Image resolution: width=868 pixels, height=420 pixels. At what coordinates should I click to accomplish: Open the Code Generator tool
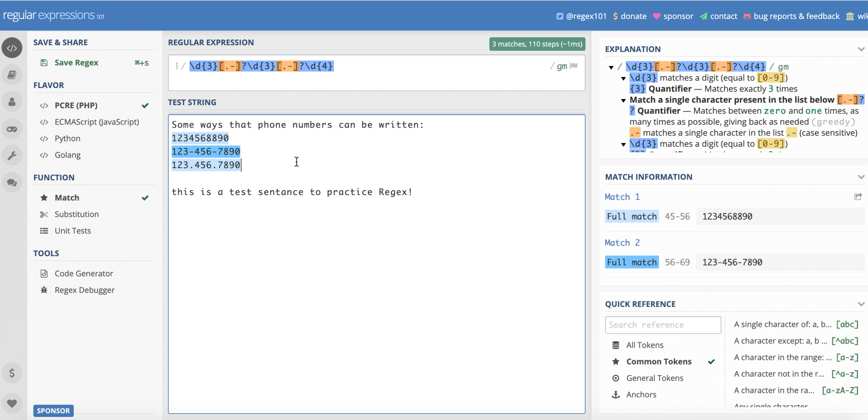[x=83, y=273]
